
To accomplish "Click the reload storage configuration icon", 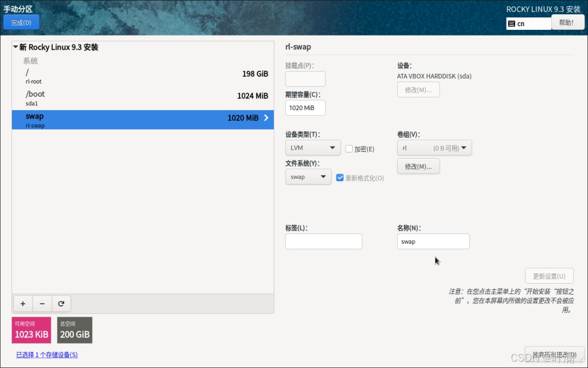I will click(61, 304).
